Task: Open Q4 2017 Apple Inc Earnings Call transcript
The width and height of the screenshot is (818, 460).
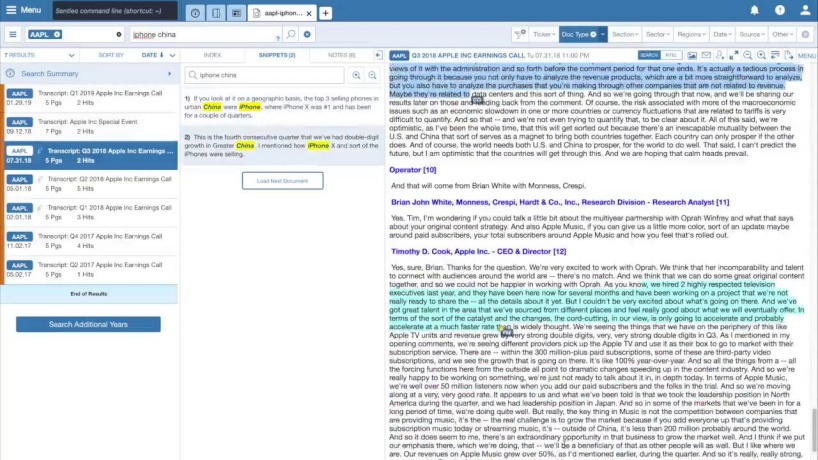Action: pos(90,241)
